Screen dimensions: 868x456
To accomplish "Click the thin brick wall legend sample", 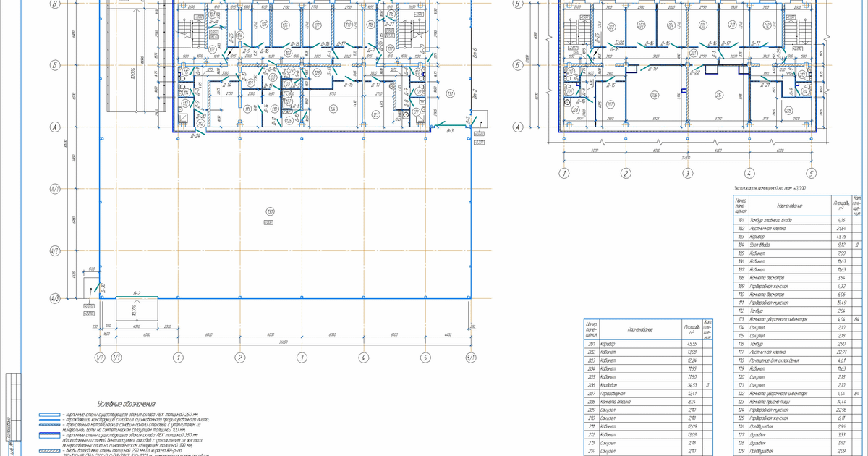I will coord(51,415).
